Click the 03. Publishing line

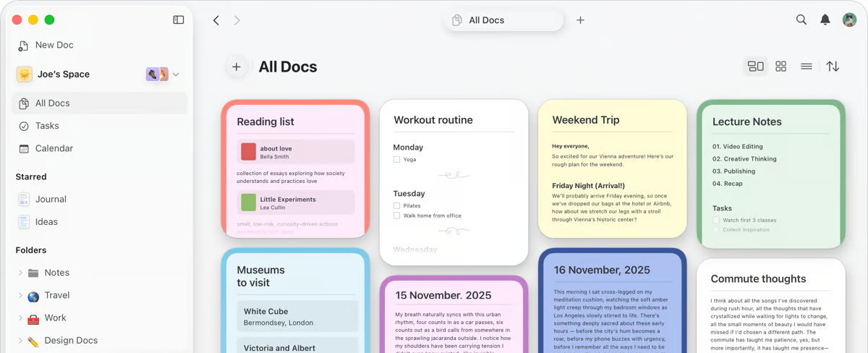coord(733,171)
